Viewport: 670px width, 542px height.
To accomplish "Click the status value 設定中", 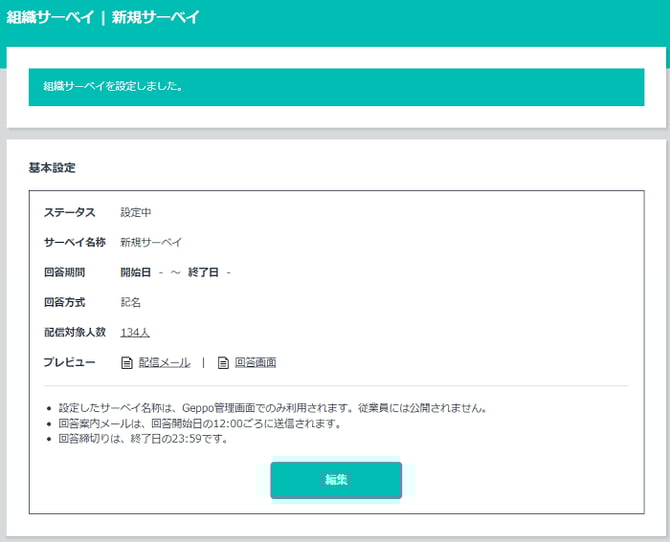I will (x=135, y=212).
